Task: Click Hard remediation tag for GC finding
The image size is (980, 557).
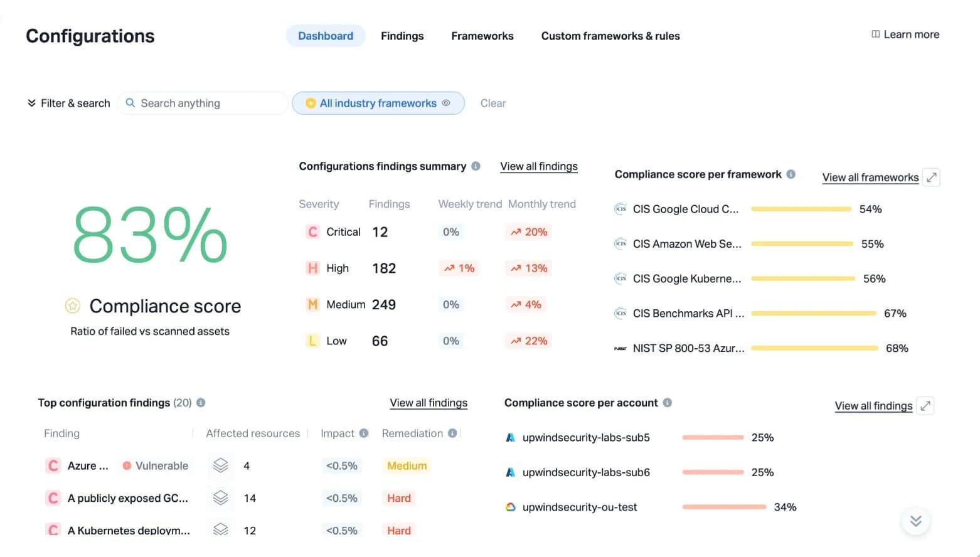Action: (x=399, y=498)
